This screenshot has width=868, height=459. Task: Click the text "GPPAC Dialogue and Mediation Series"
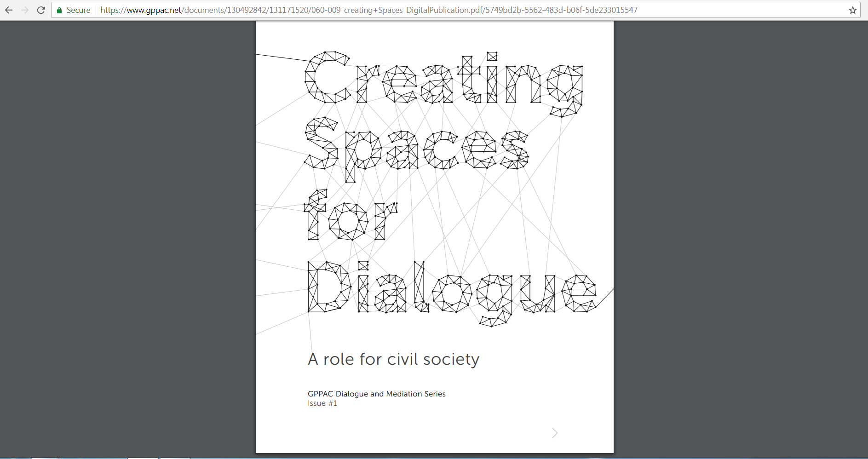pyautogui.click(x=377, y=394)
